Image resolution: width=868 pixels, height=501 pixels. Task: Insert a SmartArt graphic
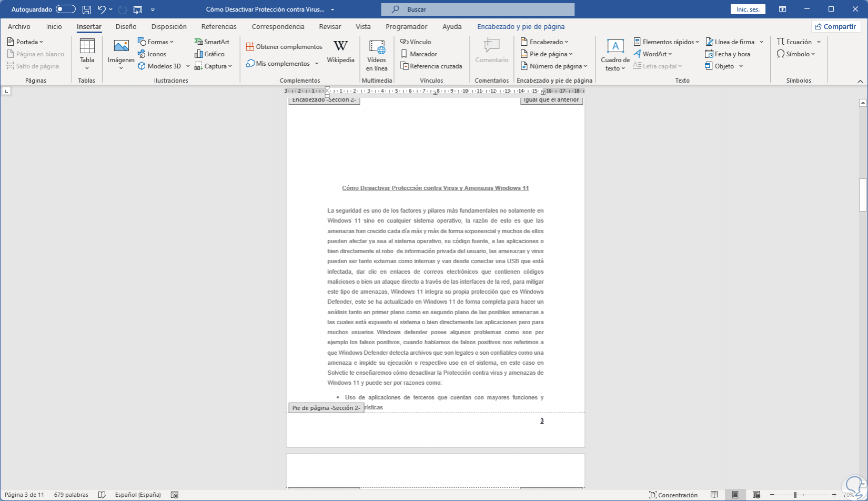212,42
